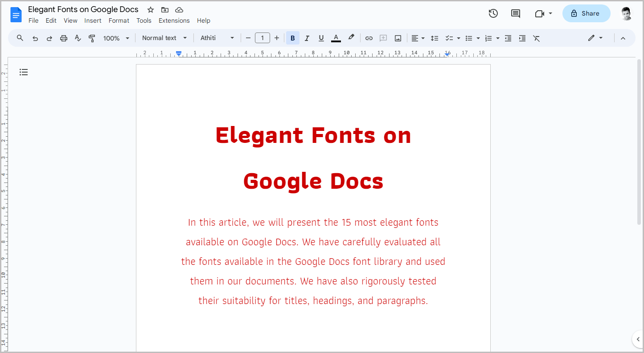Insert an image
Screen dimensions: 644x353
[397, 38]
